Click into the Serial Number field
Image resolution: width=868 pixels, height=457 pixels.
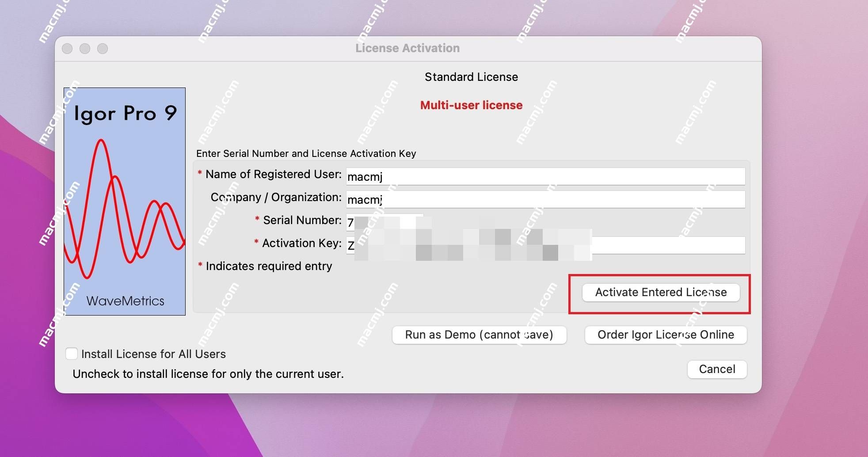385,222
